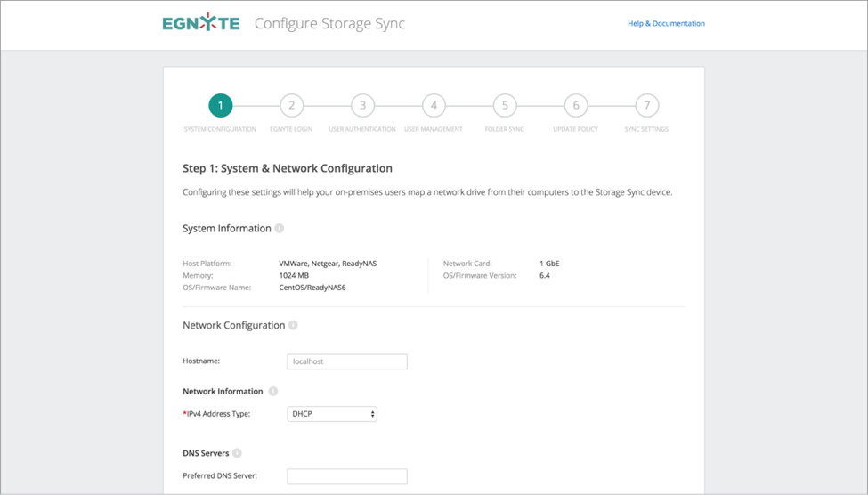Viewport: 868px width, 495px height.
Task: Open step 6 Update Policy
Action: (x=576, y=106)
